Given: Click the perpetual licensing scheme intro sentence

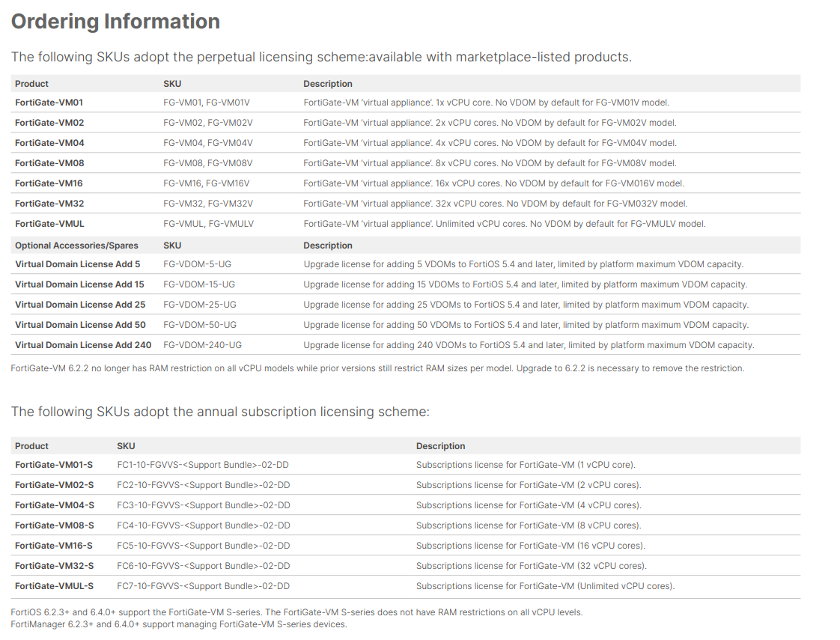Looking at the screenshot, I should tap(321, 57).
